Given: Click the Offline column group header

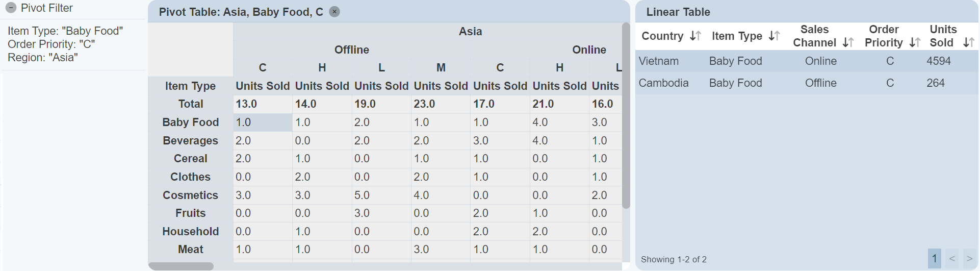Looking at the screenshot, I should point(351,50).
